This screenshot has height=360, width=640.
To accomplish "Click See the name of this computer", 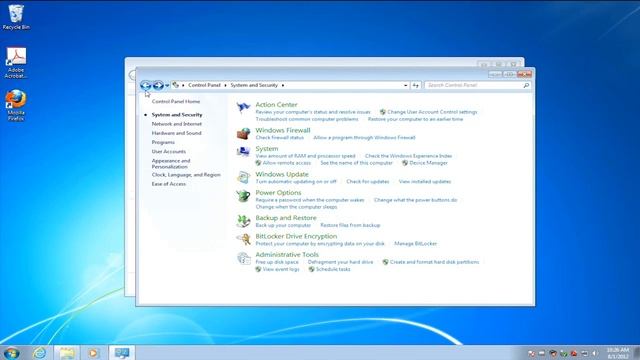I will click(356, 163).
